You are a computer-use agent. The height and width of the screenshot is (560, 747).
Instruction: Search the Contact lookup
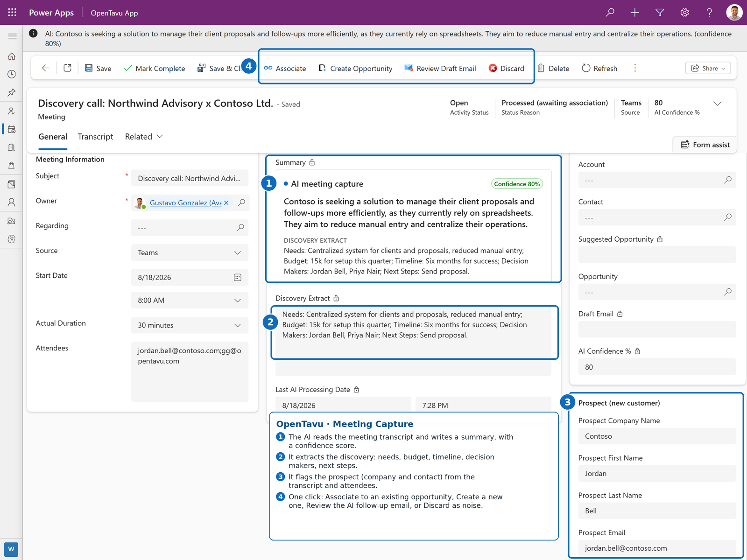tap(728, 217)
